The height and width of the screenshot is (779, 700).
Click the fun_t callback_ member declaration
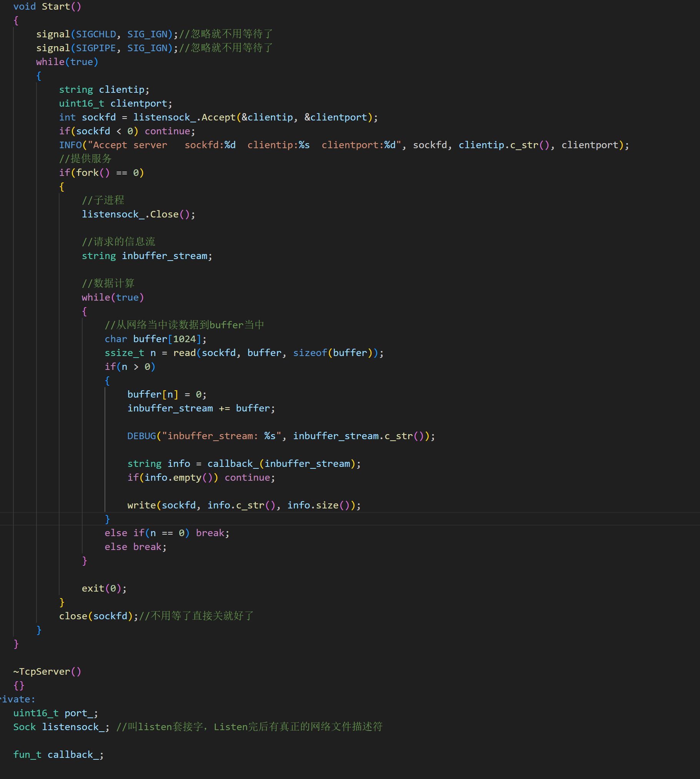tap(58, 755)
